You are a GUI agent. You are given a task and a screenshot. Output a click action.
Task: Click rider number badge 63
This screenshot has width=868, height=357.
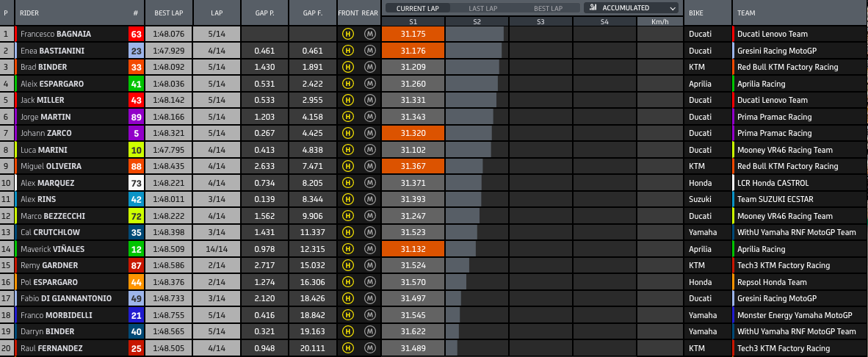tap(136, 34)
